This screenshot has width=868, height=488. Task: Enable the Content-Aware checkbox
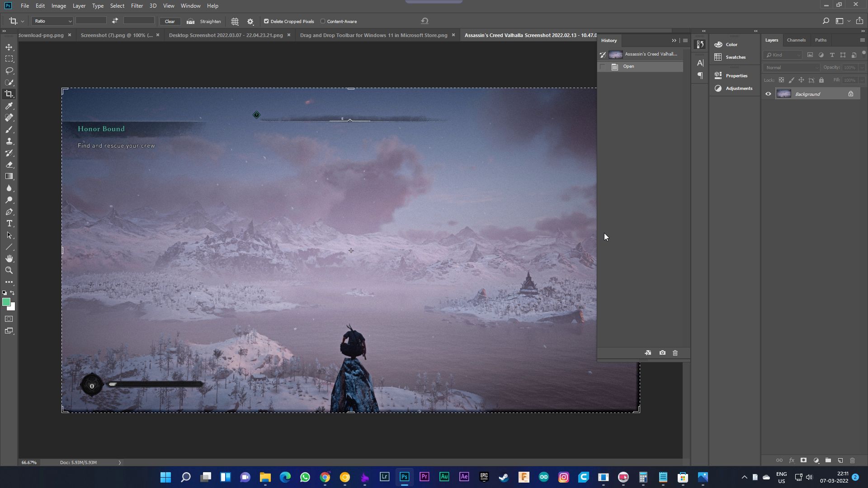pyautogui.click(x=324, y=21)
